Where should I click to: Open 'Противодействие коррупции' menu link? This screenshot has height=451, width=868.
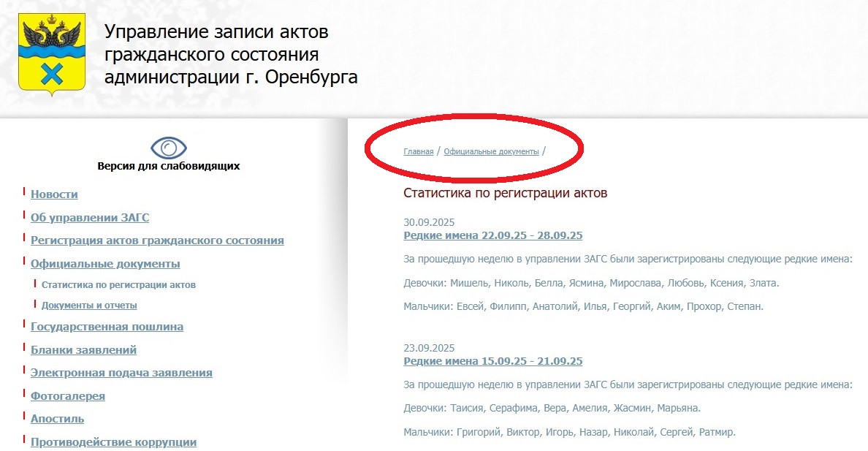pos(113,442)
